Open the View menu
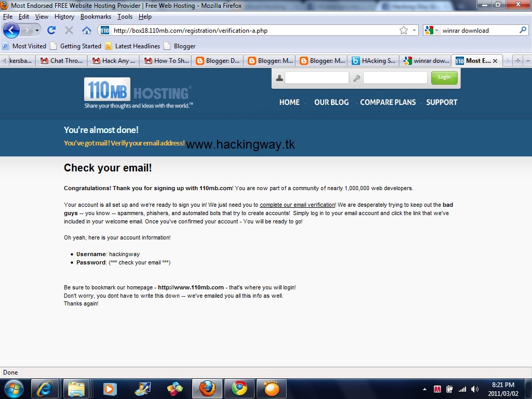532x399 pixels. coord(42,17)
